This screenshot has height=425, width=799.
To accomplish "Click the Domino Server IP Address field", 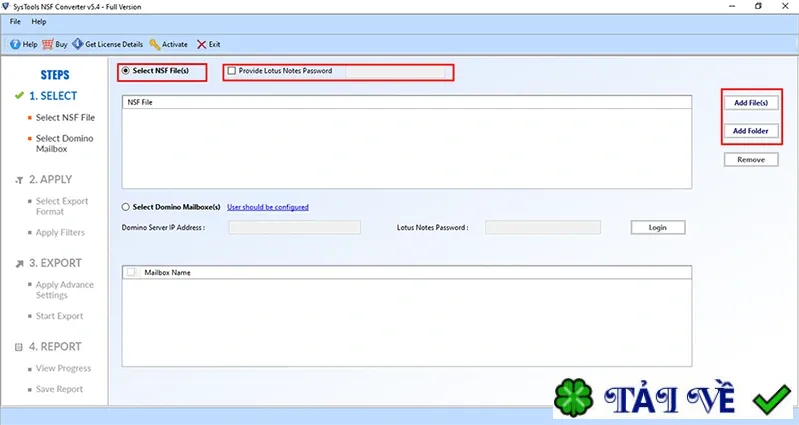I will point(295,227).
